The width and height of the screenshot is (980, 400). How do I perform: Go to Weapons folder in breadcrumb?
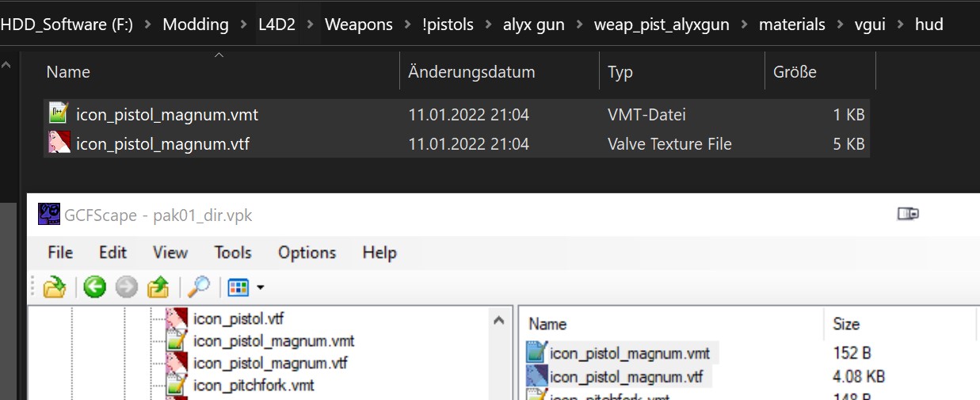[358, 25]
